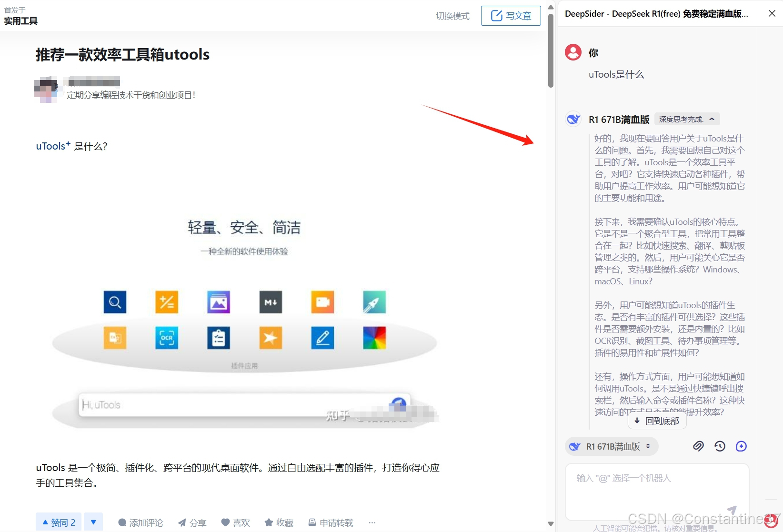This screenshot has height=532, width=783.
Task: Click the 写文章 button
Action: 511,16
